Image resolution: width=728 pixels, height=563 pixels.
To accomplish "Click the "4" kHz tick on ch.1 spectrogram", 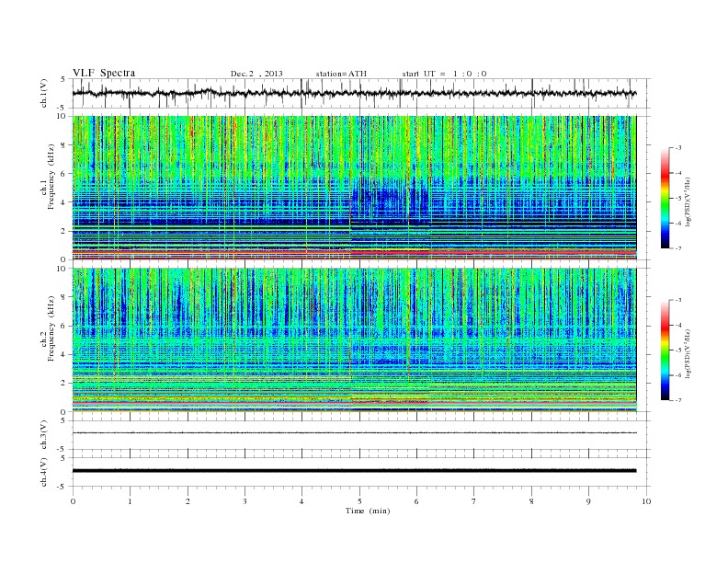I will [64, 202].
